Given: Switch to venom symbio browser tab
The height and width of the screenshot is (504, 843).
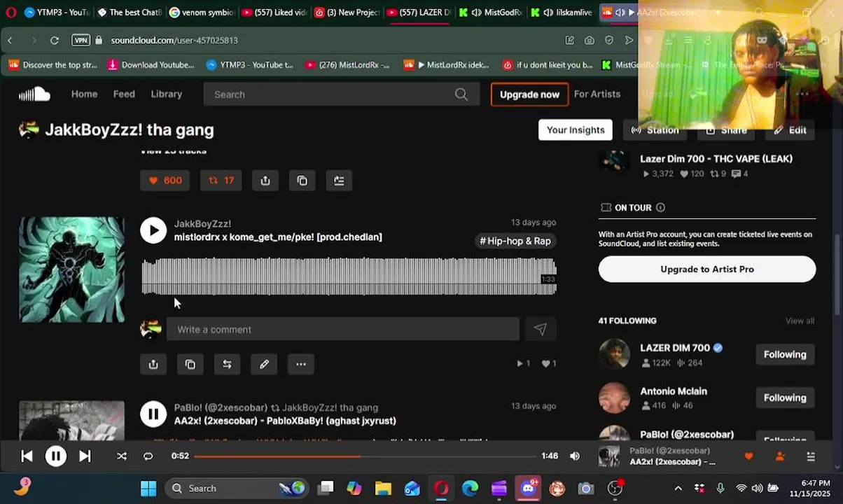Looking at the screenshot, I should coord(202,12).
